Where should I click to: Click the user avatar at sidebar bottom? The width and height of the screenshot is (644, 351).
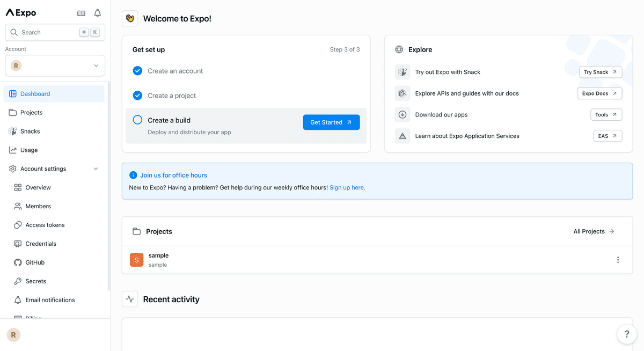pyautogui.click(x=13, y=335)
